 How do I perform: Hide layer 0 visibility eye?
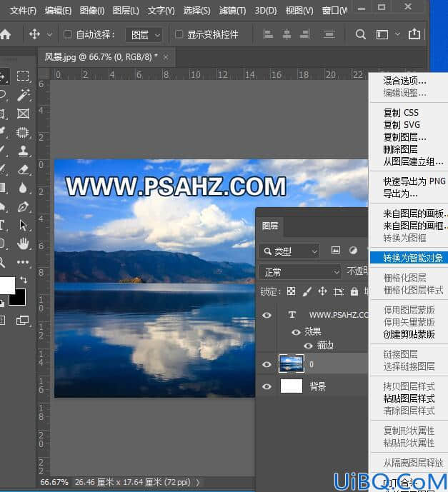pyautogui.click(x=267, y=364)
